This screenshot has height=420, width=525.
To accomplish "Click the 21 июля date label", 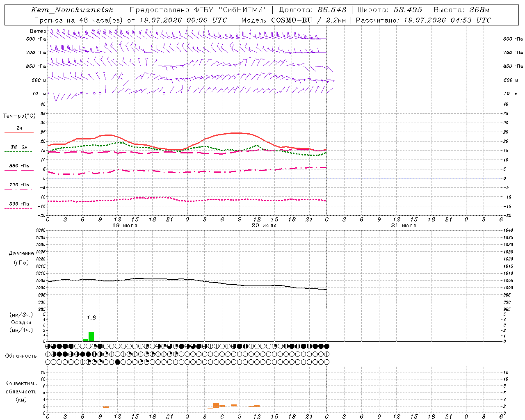I will pos(403,226).
